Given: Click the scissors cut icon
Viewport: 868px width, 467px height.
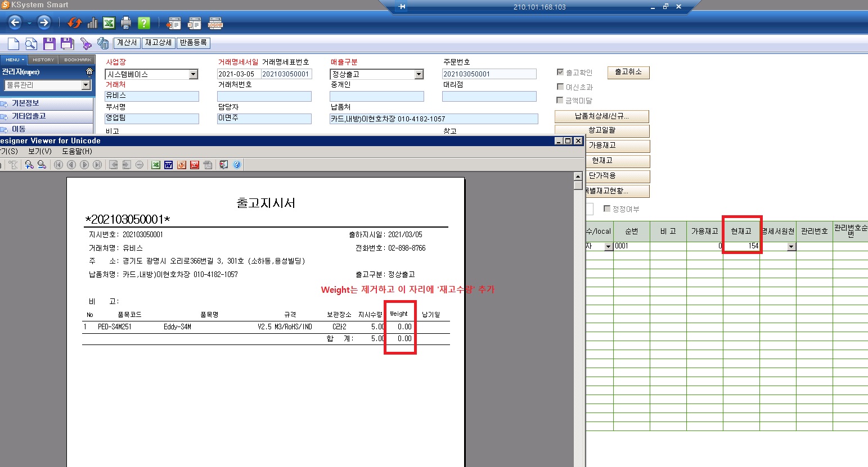Looking at the screenshot, I should click(86, 44).
